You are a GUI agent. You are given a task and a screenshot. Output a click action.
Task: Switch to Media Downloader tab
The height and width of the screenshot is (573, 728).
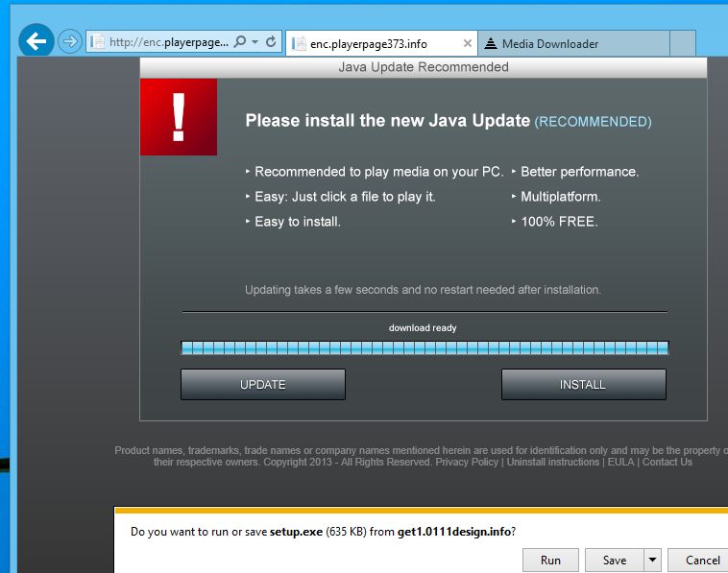[x=573, y=43]
